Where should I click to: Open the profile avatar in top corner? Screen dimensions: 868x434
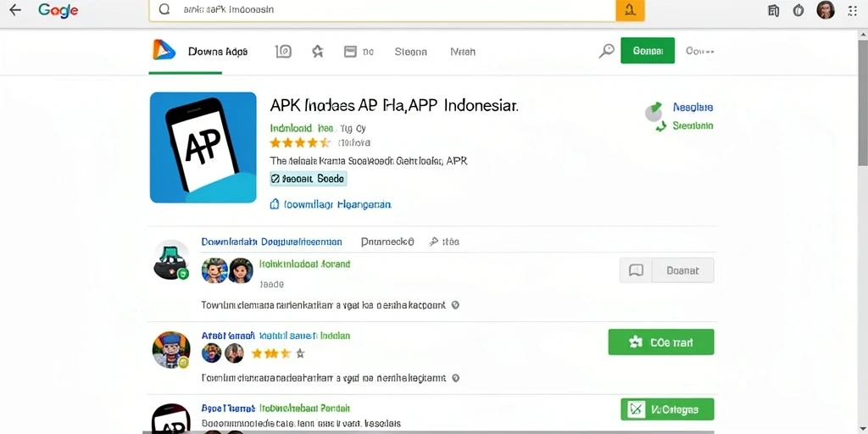click(826, 10)
